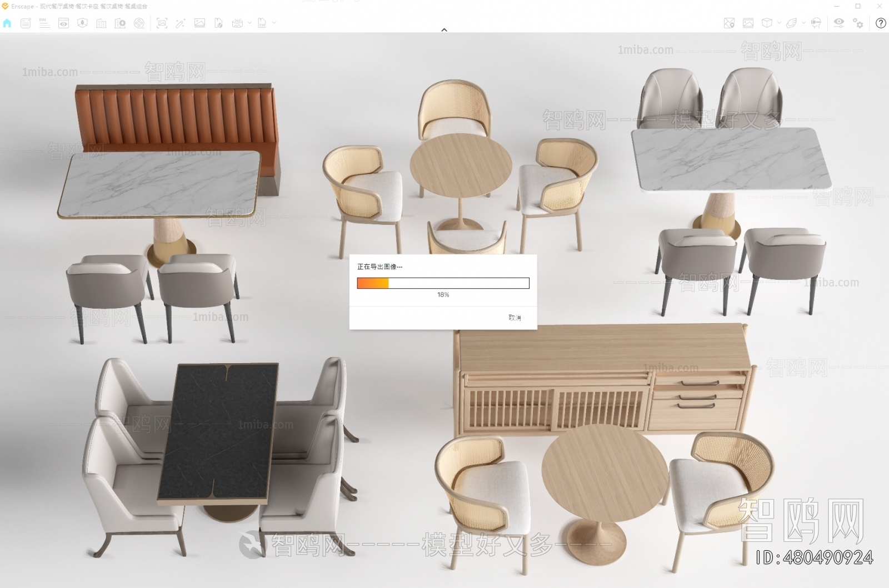The height and width of the screenshot is (588, 889).
Task: Open Help with the question mark
Action: point(881,24)
